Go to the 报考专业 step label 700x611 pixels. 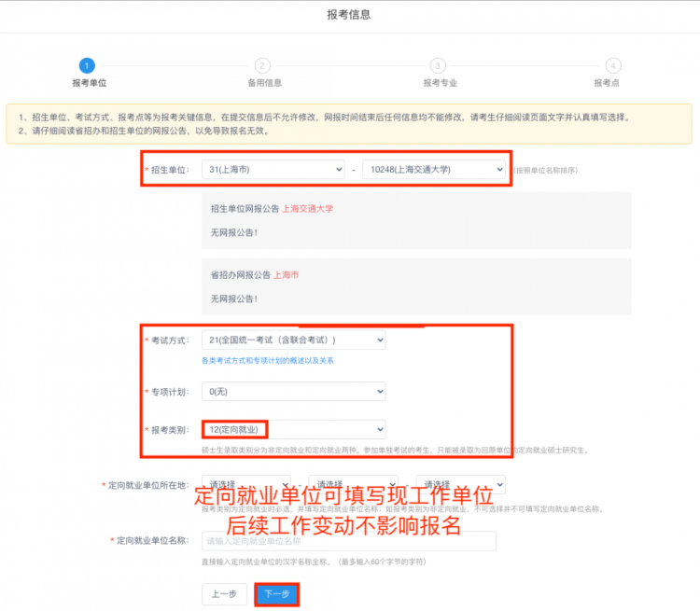coord(439,83)
